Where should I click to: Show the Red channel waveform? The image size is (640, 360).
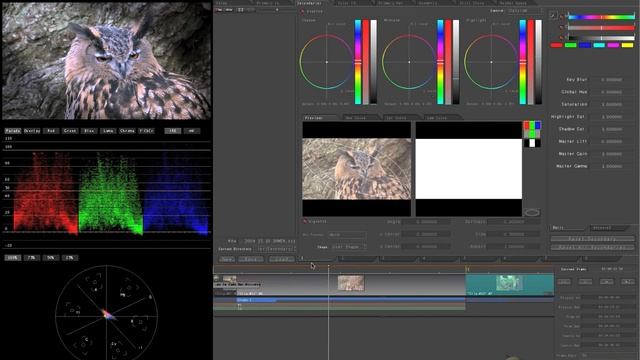pos(51,131)
